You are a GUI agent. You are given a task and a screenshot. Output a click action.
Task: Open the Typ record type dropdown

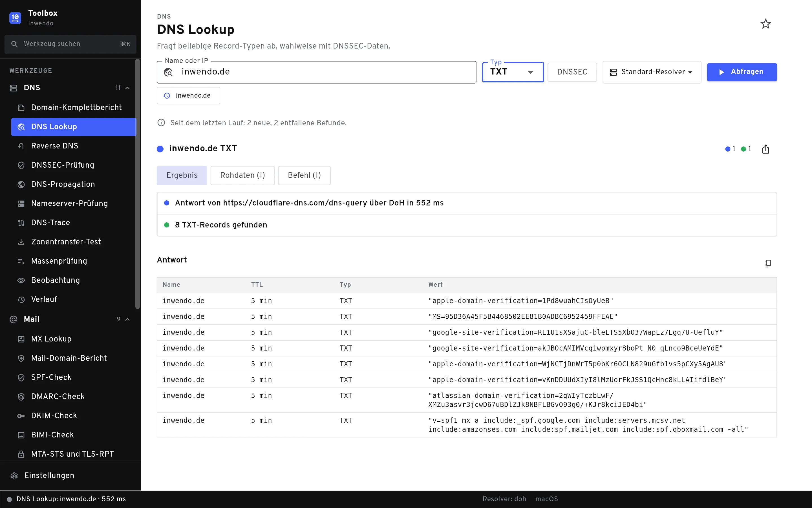click(513, 72)
